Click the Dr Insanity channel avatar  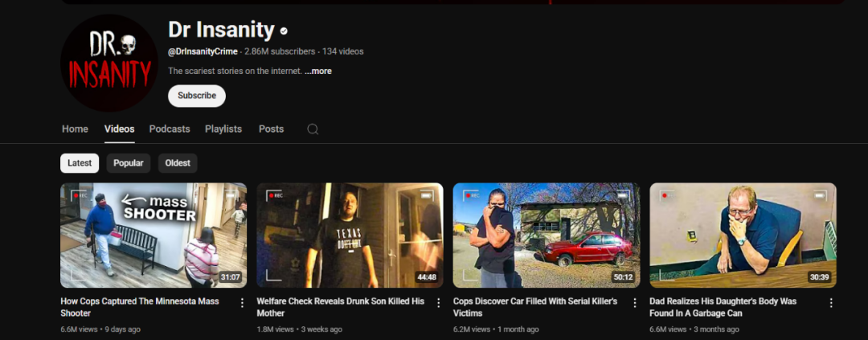pyautogui.click(x=109, y=63)
